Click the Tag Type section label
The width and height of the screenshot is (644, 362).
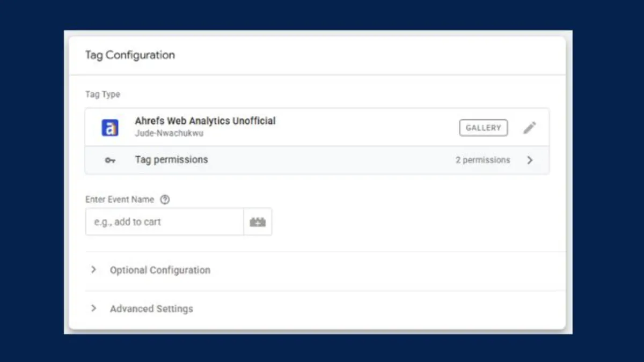102,94
